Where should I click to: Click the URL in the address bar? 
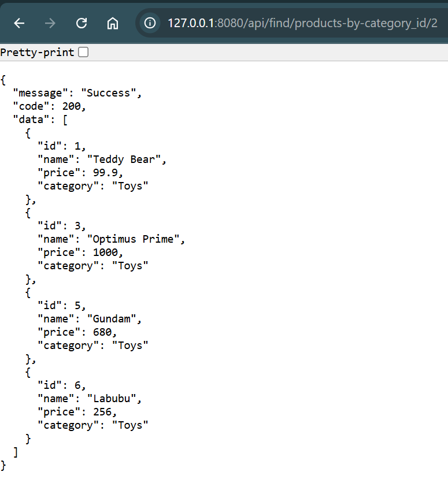tap(302, 23)
